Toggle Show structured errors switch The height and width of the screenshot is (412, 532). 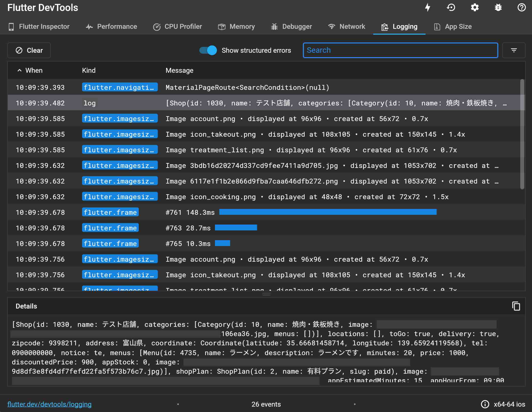(208, 50)
